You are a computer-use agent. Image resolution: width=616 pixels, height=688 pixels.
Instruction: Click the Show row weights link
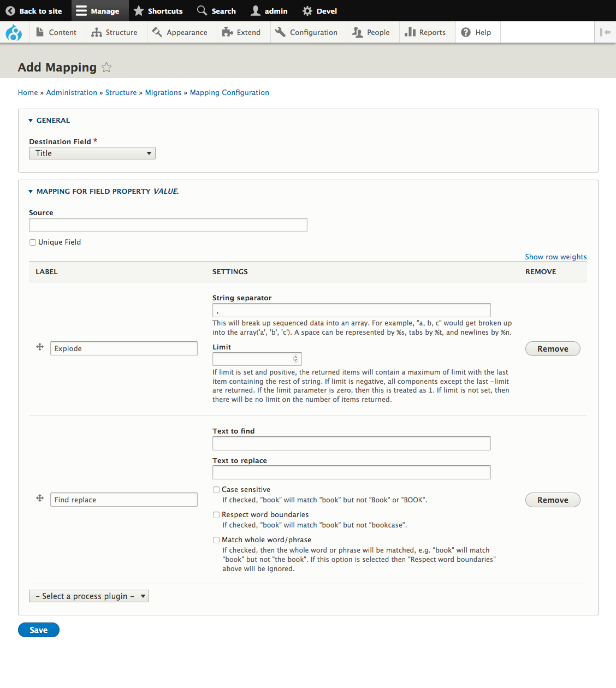pos(555,257)
